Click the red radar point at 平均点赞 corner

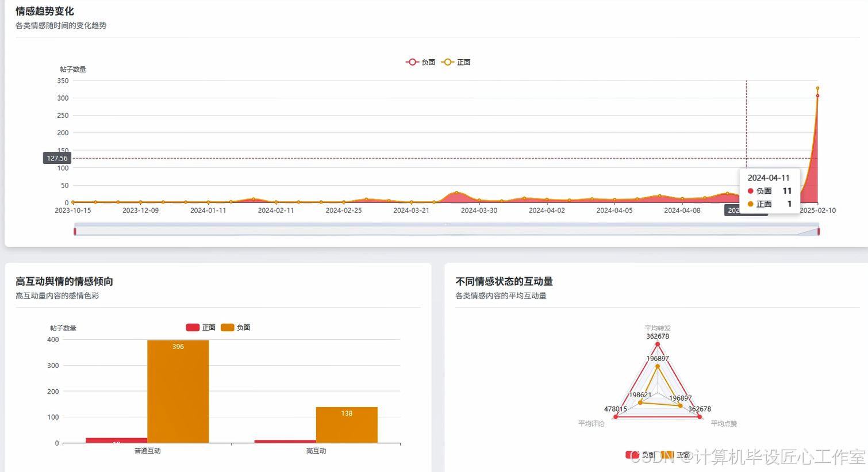click(700, 417)
